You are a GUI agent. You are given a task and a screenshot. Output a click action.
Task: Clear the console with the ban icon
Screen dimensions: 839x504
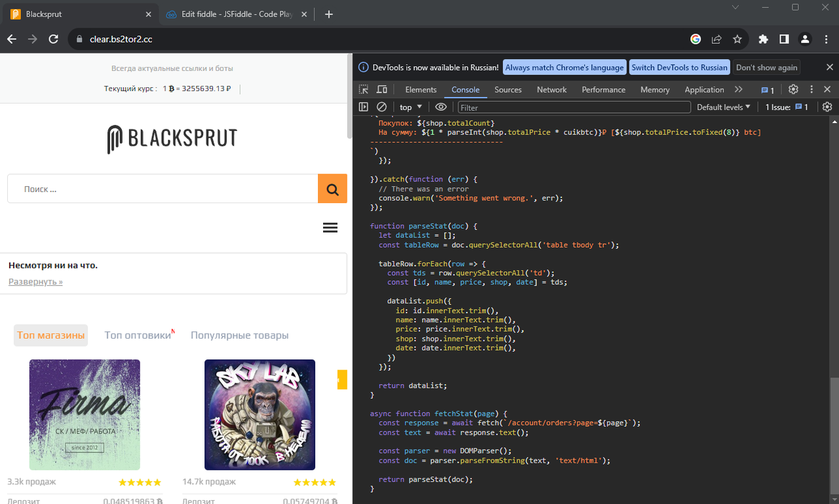[x=381, y=107]
